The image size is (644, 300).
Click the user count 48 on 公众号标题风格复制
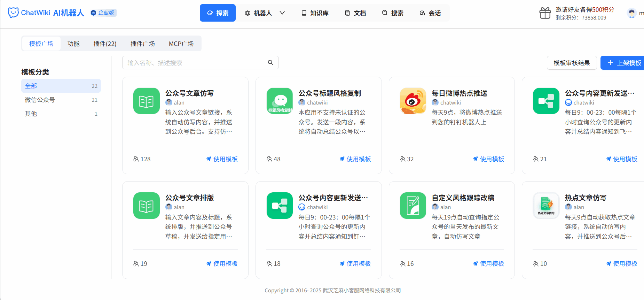coord(274,159)
